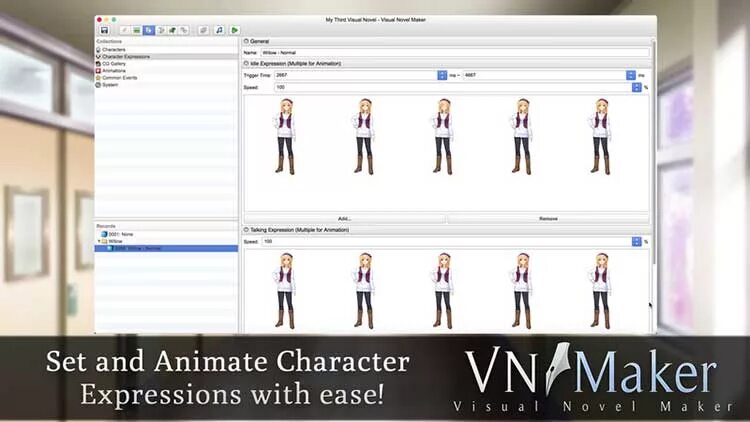Collapse the Talking Expression section
This screenshot has width=750, height=422.
click(x=246, y=230)
